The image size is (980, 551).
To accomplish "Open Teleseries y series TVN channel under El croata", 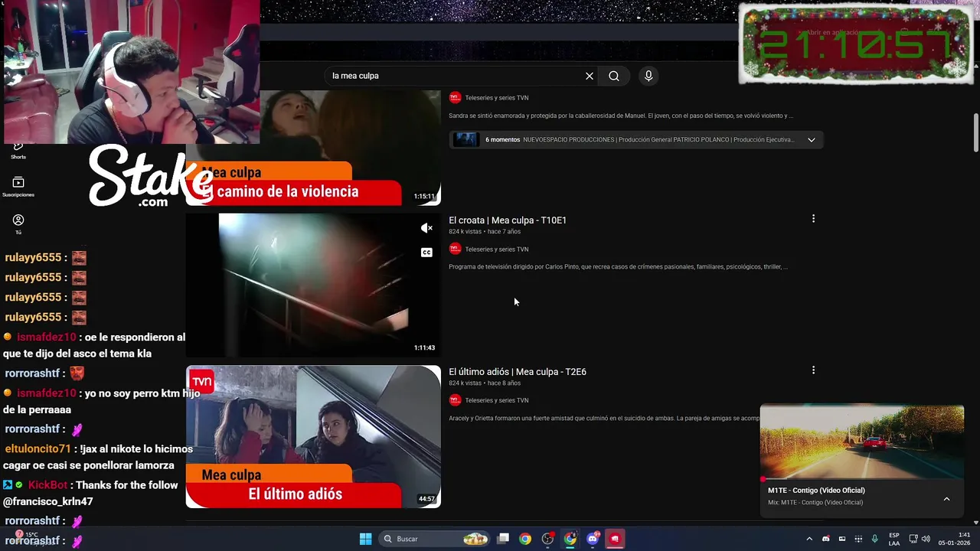I will coord(497,249).
